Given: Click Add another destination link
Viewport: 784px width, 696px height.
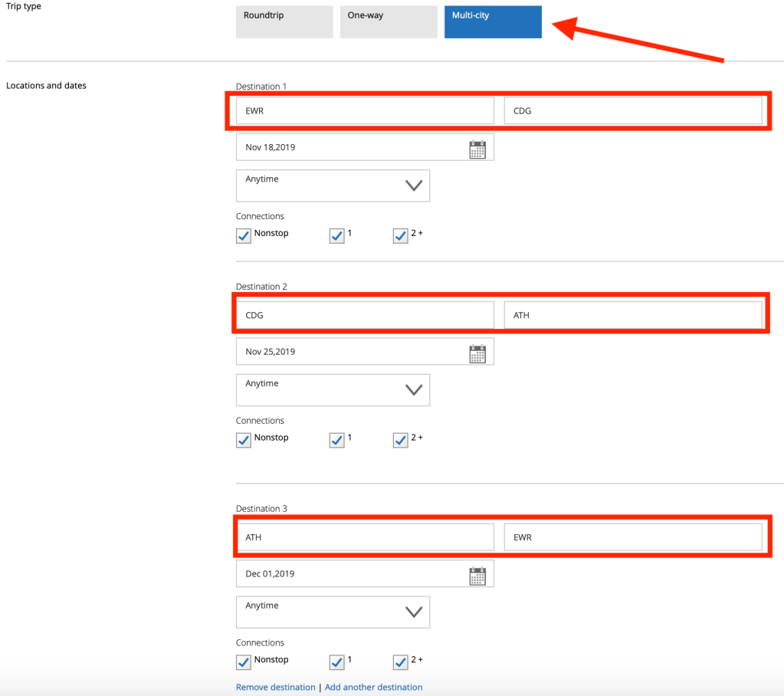Looking at the screenshot, I should [x=373, y=688].
